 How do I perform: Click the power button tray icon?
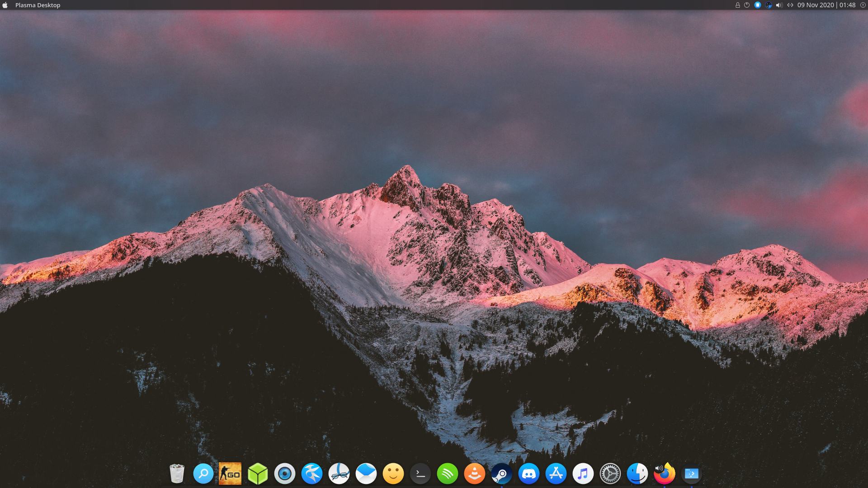coord(747,5)
